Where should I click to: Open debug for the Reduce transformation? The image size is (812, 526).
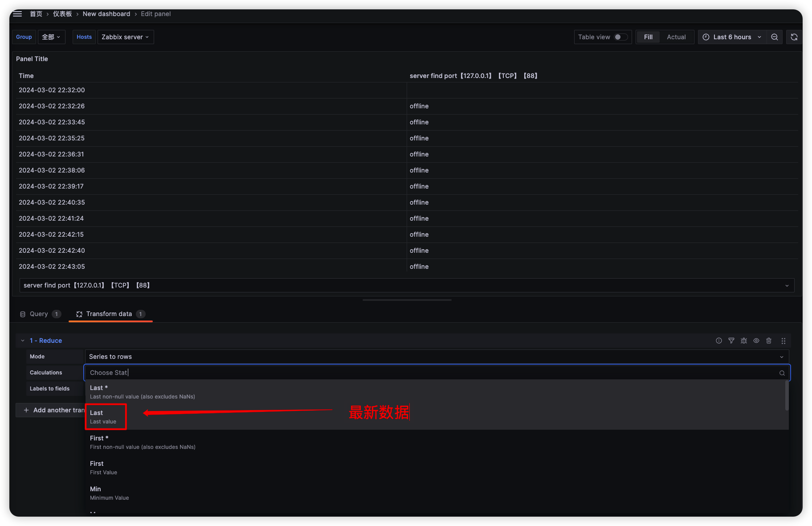tap(744, 341)
